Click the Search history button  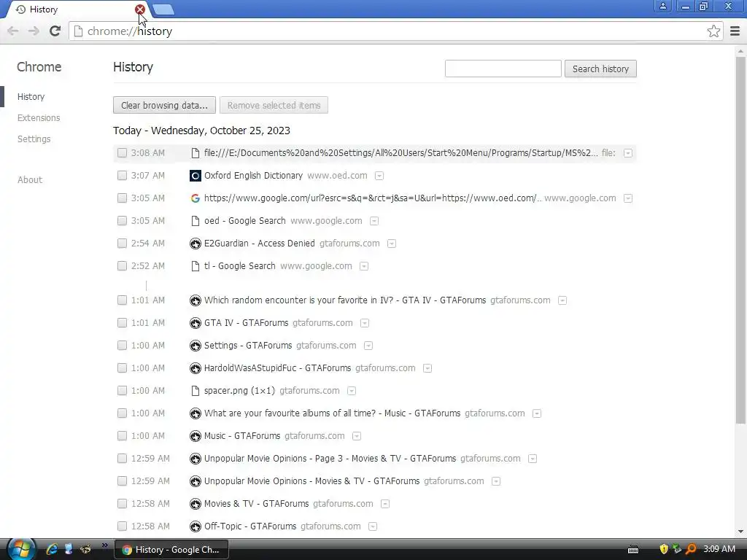[600, 69]
